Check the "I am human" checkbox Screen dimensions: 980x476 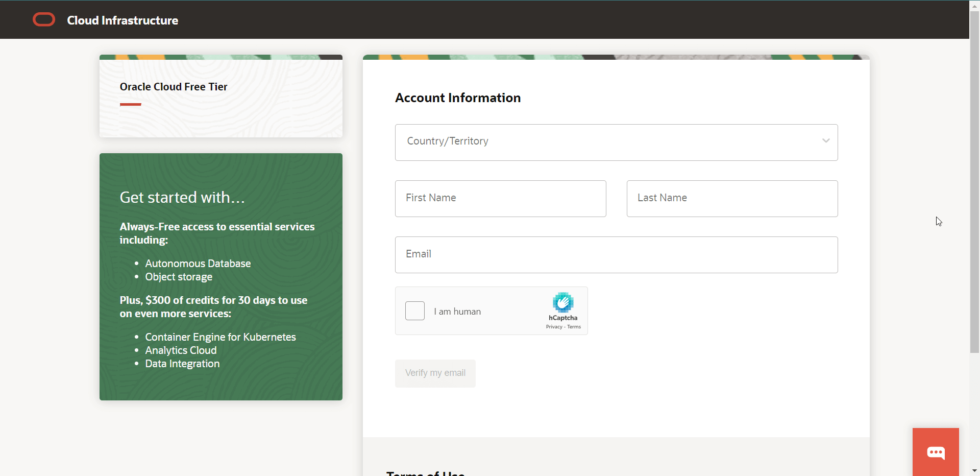415,311
